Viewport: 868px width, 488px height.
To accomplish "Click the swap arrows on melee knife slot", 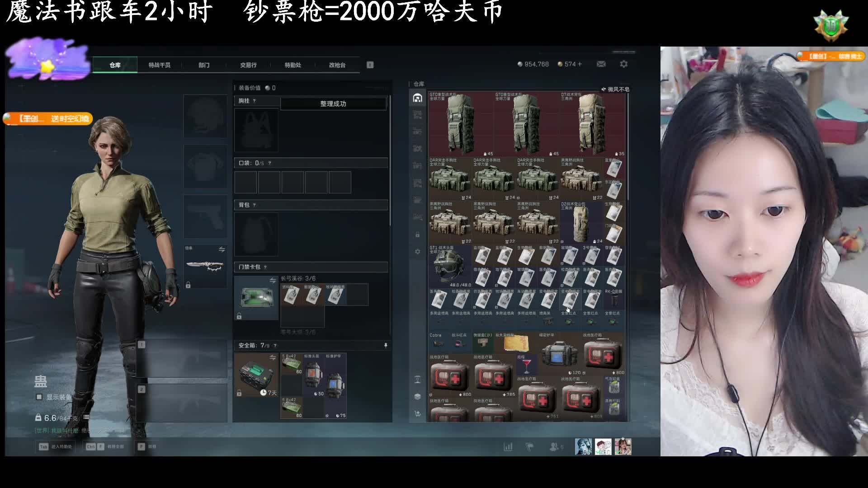I will click(222, 249).
